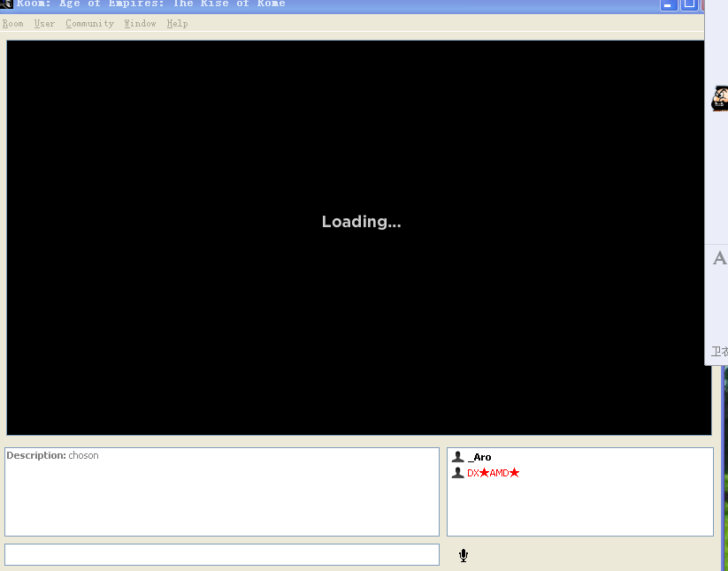Click the Loading... game display area
The height and width of the screenshot is (571, 728).
tap(359, 237)
